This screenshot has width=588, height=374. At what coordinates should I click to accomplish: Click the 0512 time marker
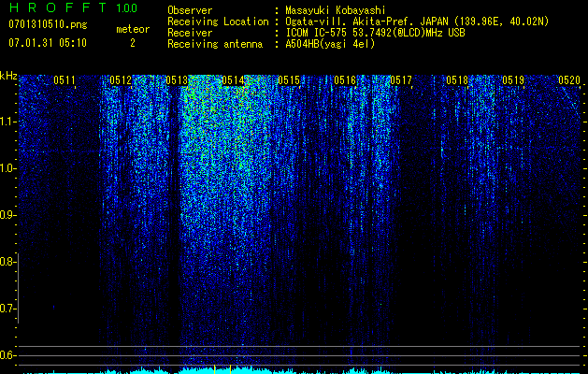pyautogui.click(x=121, y=80)
